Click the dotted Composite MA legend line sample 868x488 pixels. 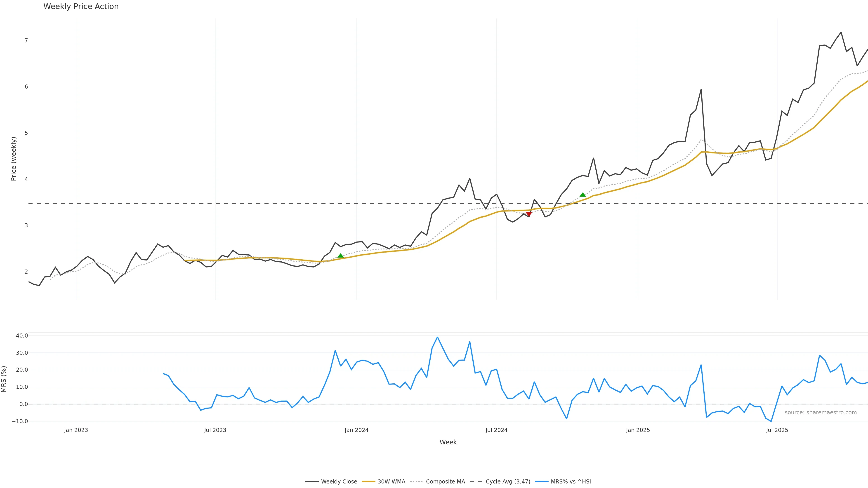pyautogui.click(x=416, y=482)
